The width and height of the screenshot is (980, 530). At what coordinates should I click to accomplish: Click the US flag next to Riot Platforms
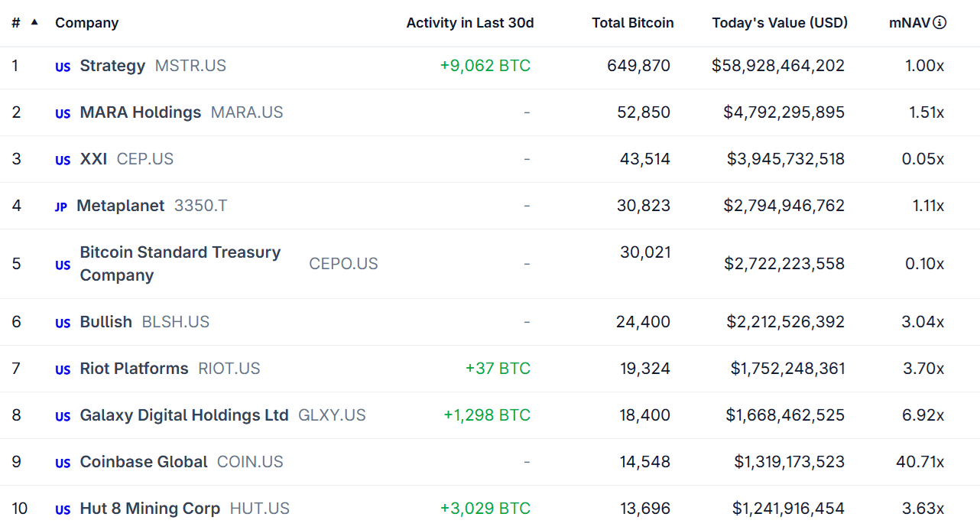(62, 369)
